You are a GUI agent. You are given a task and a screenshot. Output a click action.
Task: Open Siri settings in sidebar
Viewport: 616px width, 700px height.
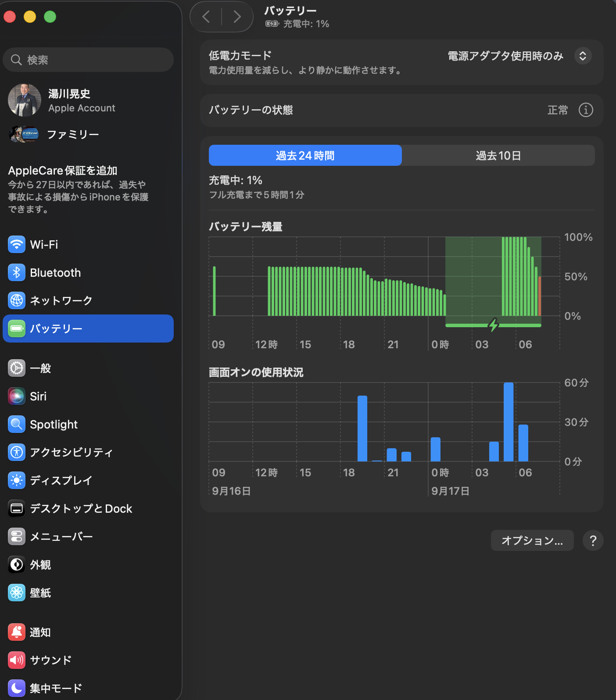pos(88,396)
